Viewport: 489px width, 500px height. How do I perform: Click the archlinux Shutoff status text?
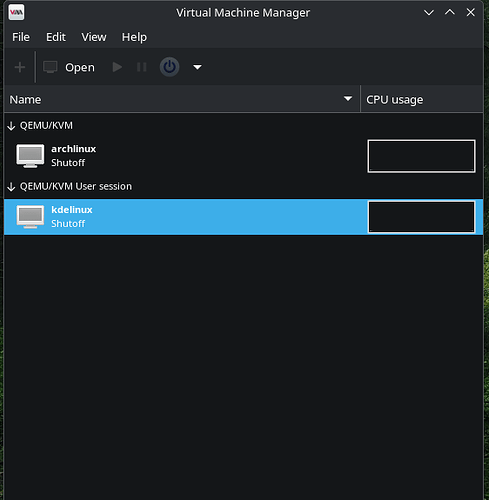[68, 163]
